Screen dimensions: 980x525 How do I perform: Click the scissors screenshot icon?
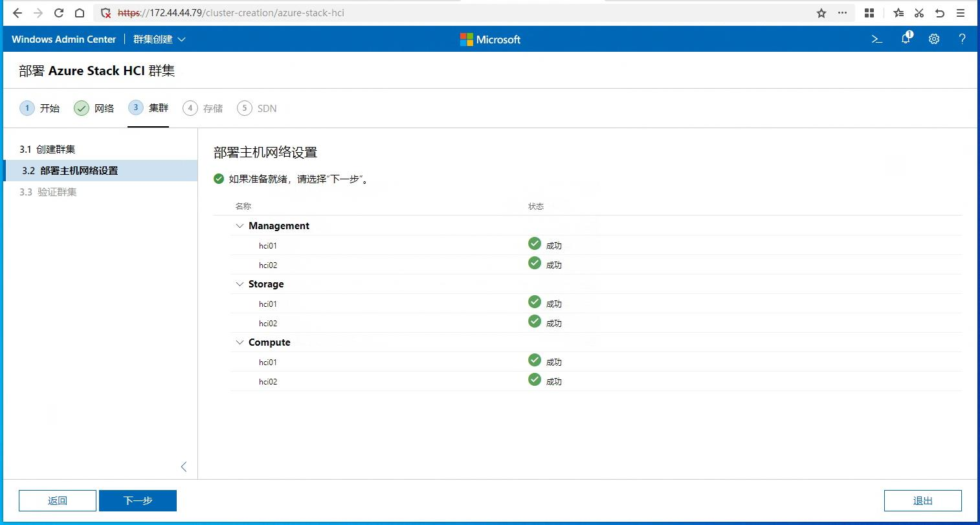pos(919,13)
